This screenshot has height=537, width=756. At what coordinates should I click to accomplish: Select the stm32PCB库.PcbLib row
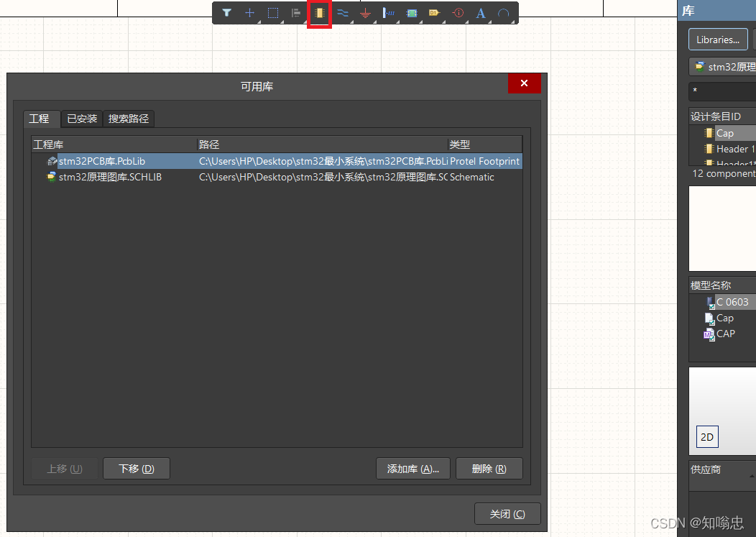[277, 161]
